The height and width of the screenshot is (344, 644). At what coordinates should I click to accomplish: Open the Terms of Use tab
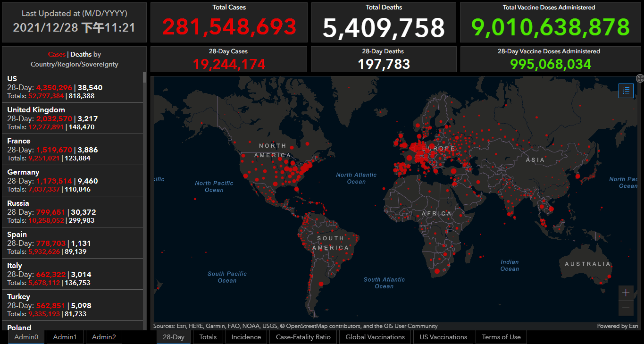pos(502,337)
